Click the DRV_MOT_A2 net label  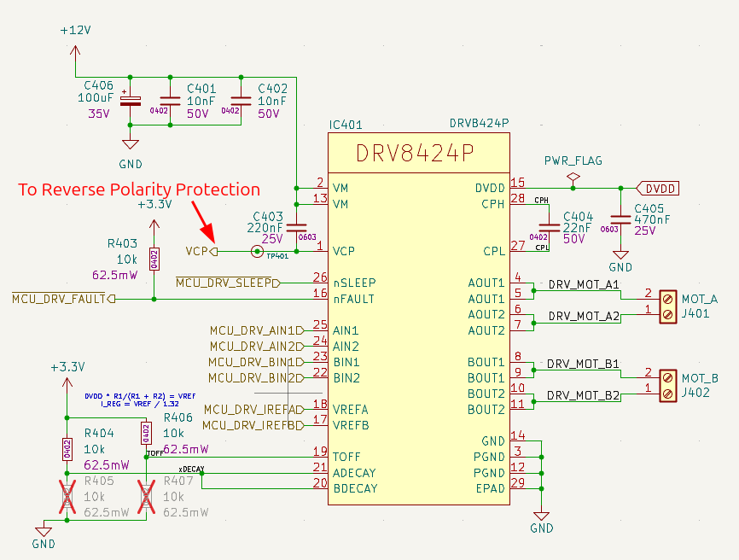tap(584, 316)
